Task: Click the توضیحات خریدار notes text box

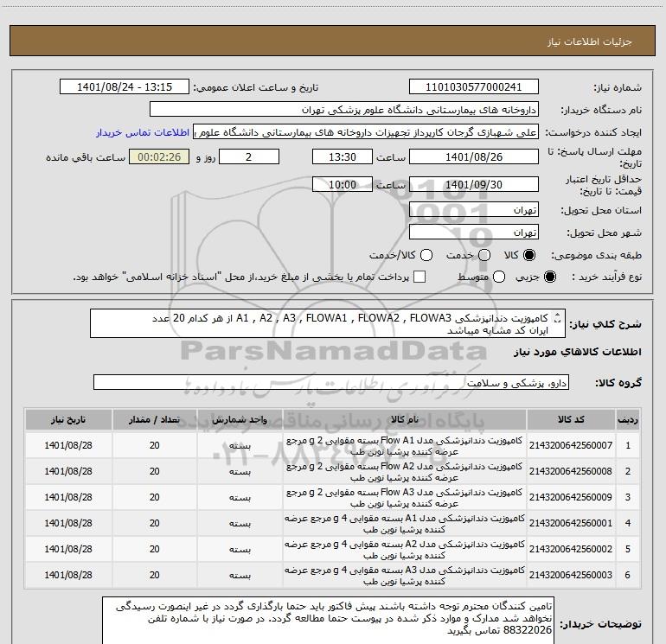Action: coord(328,620)
